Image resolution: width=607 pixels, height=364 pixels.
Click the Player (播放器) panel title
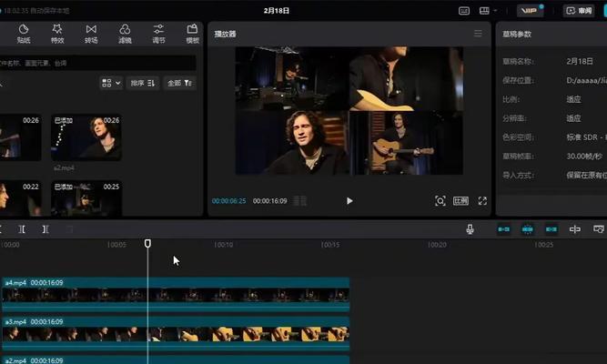[226, 34]
